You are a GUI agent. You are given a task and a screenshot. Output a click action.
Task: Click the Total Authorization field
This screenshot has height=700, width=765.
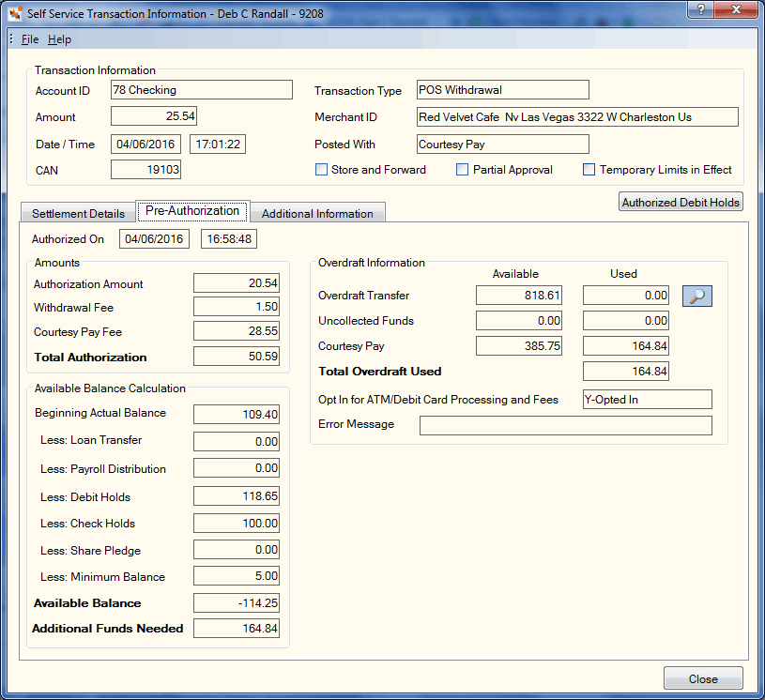click(237, 356)
